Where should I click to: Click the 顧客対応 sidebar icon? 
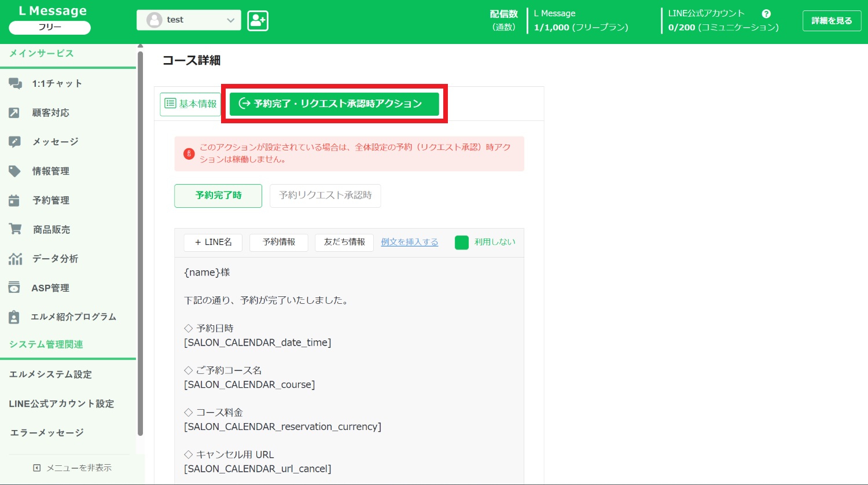14,113
